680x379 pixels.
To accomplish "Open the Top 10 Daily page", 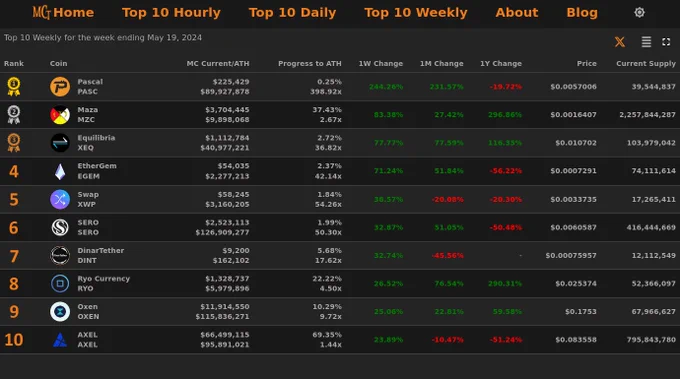I will click(292, 13).
